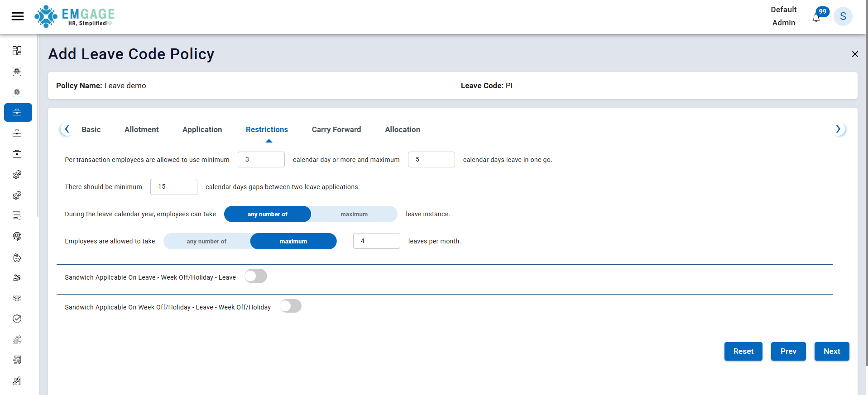This screenshot has height=395, width=868.
Task: Switch to the Allotment tab
Action: coord(141,129)
